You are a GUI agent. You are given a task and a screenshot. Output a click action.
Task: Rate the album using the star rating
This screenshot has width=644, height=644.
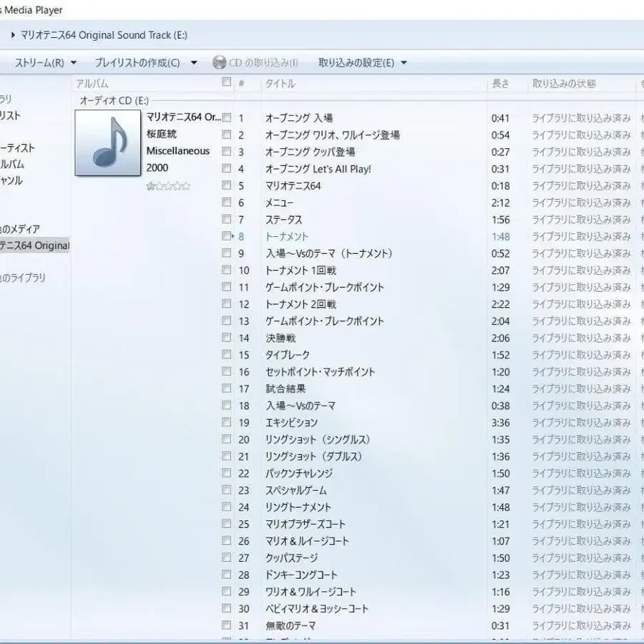[168, 186]
